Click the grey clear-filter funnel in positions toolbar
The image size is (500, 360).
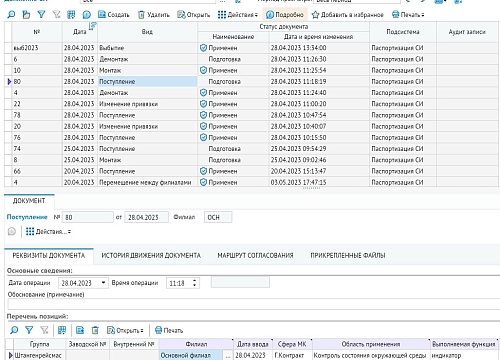click(x=44, y=330)
